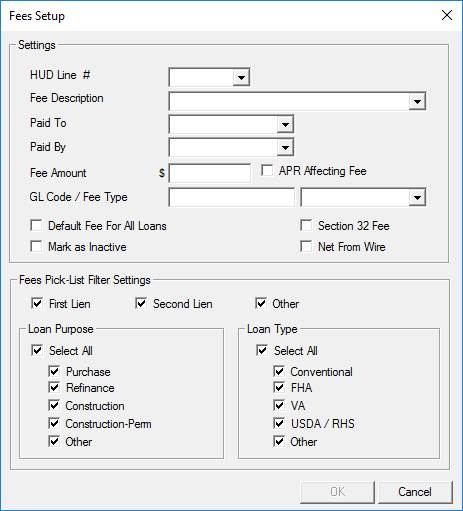Image resolution: width=463 pixels, height=511 pixels.
Task: Open the HUD Line # dropdown
Action: [241, 78]
